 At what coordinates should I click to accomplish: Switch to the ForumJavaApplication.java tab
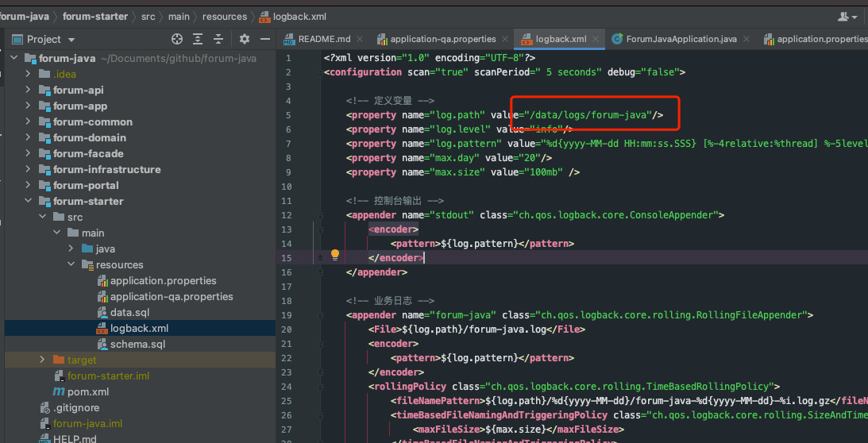click(681, 39)
